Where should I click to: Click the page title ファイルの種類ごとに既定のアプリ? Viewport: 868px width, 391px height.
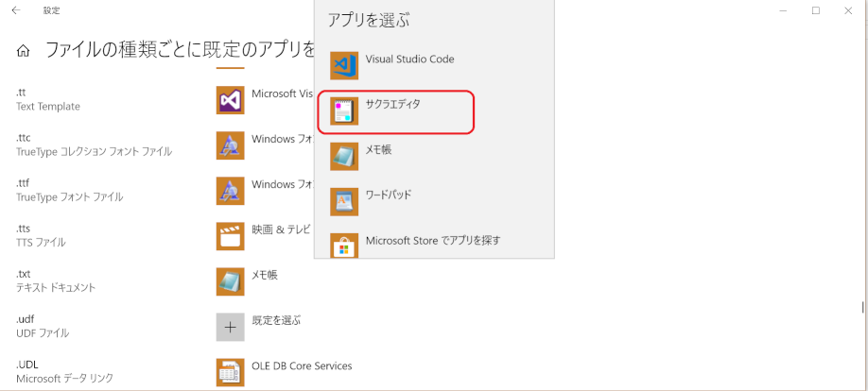pos(180,49)
